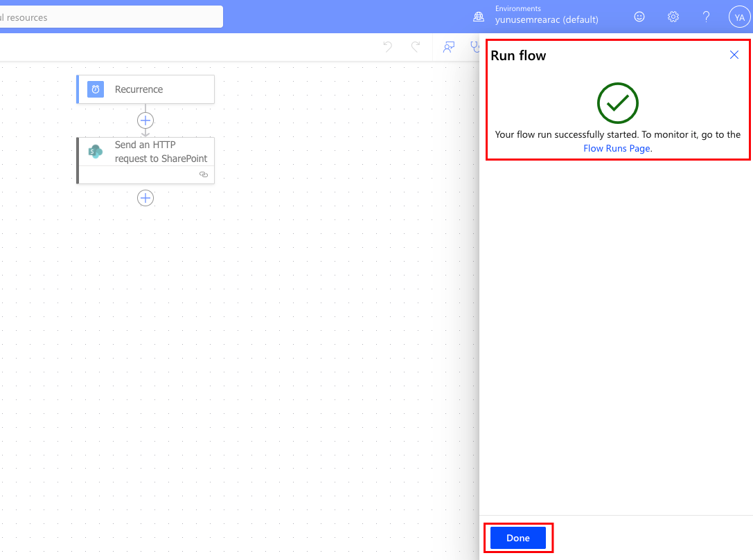
Task: Add new step below SharePoint action
Action: (145, 198)
